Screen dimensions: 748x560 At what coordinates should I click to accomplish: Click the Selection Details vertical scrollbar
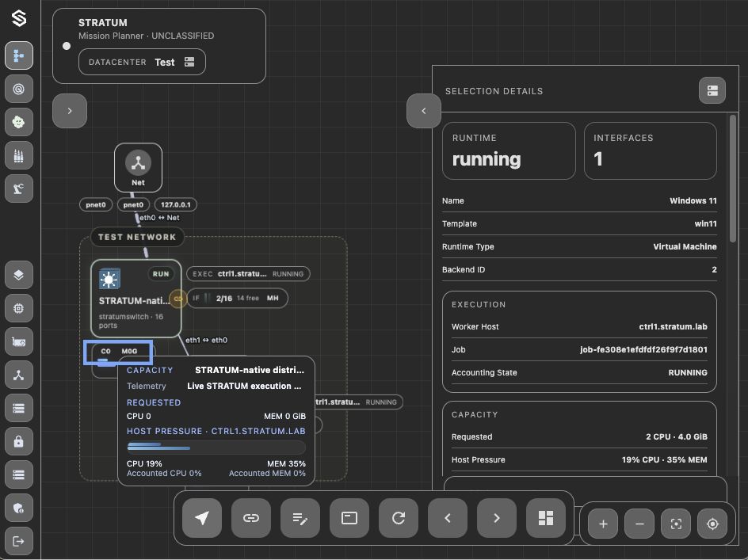click(x=733, y=179)
